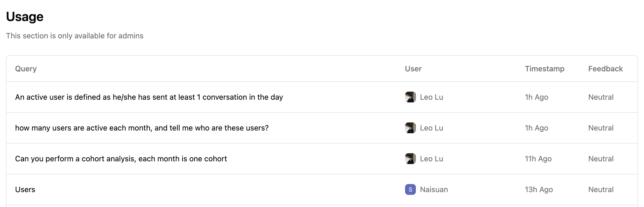Select the cohort analysis query row
Screen dimensions: 644x207
pyautogui.click(x=121, y=159)
